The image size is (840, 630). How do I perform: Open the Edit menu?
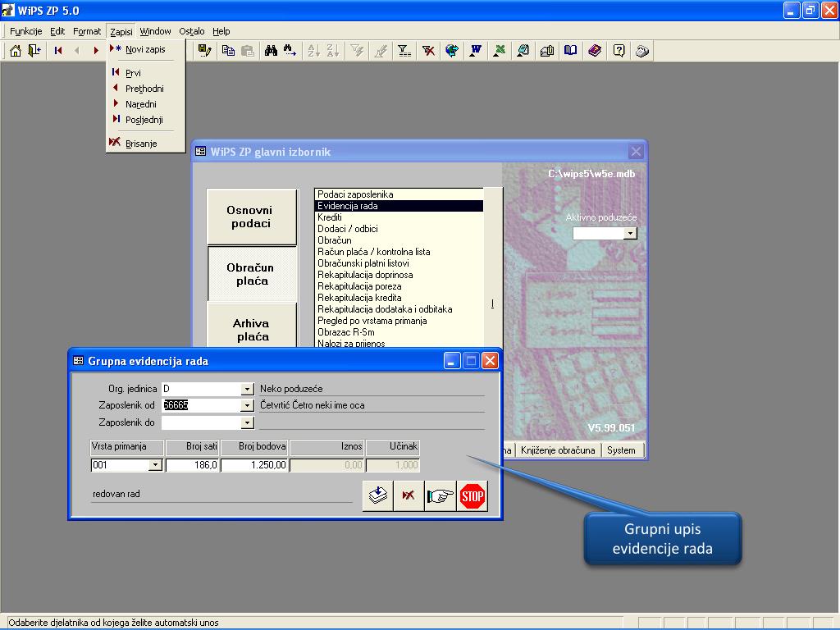[x=57, y=31]
